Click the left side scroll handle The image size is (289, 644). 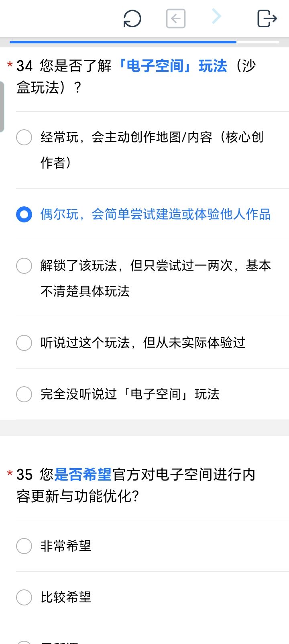2,107
